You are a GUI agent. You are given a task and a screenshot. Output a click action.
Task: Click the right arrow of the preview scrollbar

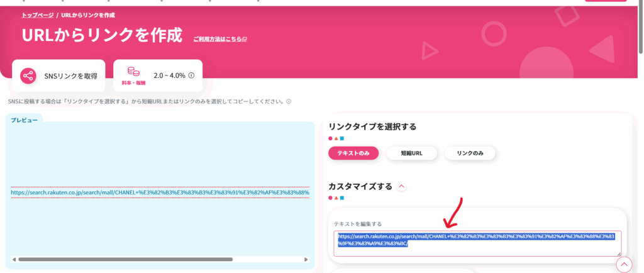(306, 259)
